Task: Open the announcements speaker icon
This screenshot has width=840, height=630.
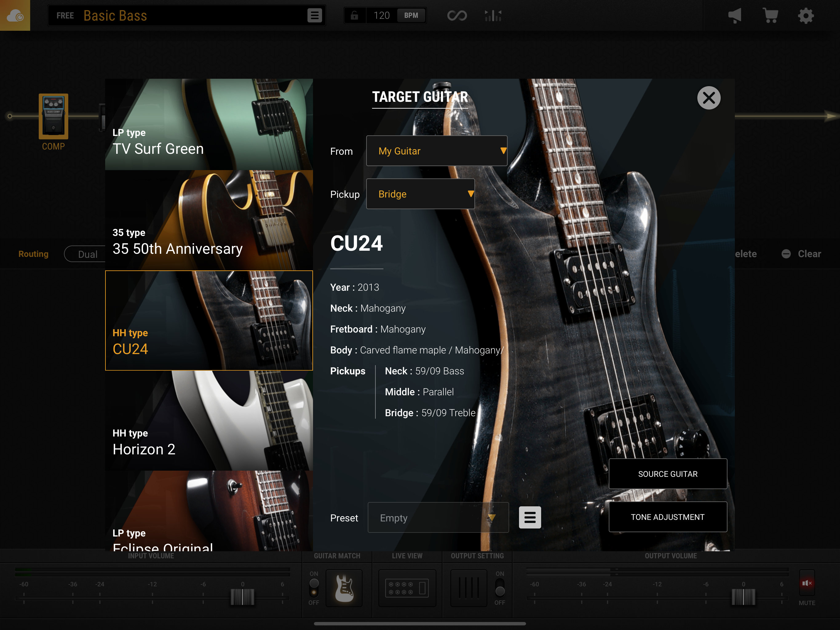Action: [735, 16]
